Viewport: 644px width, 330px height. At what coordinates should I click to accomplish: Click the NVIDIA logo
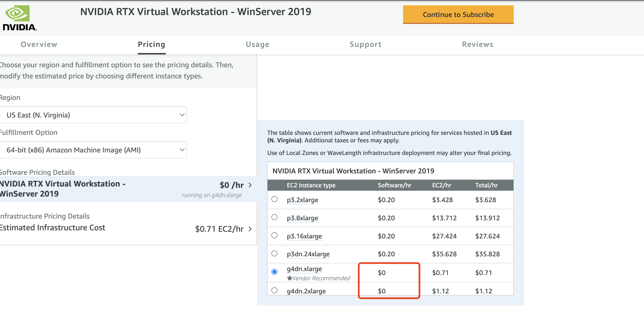click(20, 18)
